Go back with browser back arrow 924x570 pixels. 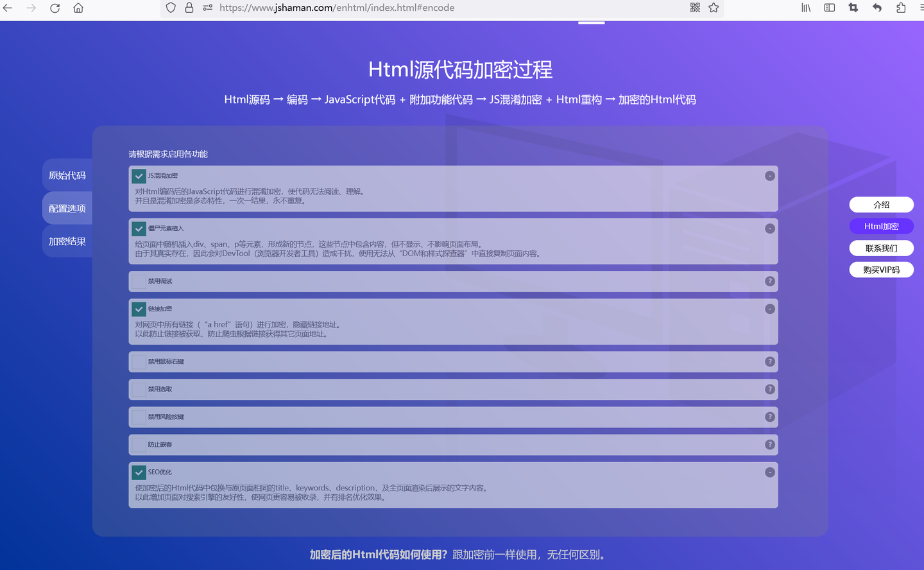8,8
